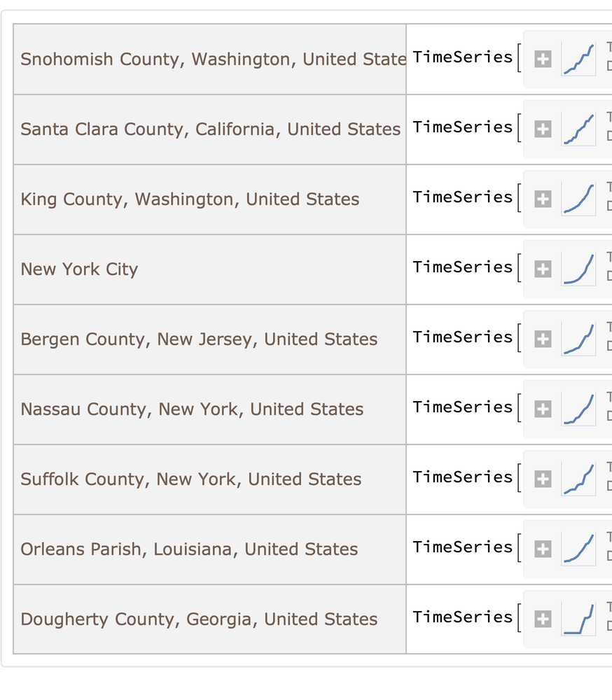Select the Dougherty County chart thumbnail
The width and height of the screenshot is (612, 700).
tap(578, 619)
